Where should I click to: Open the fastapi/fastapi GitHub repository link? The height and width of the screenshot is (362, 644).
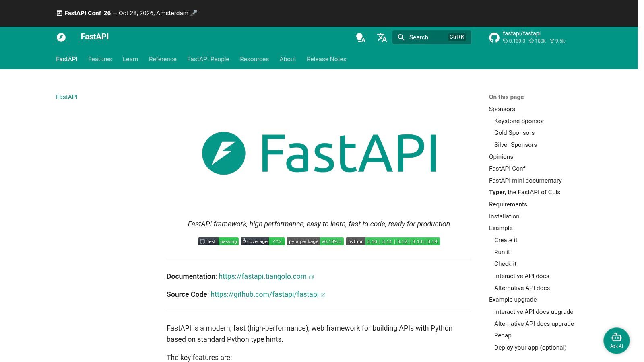527,37
